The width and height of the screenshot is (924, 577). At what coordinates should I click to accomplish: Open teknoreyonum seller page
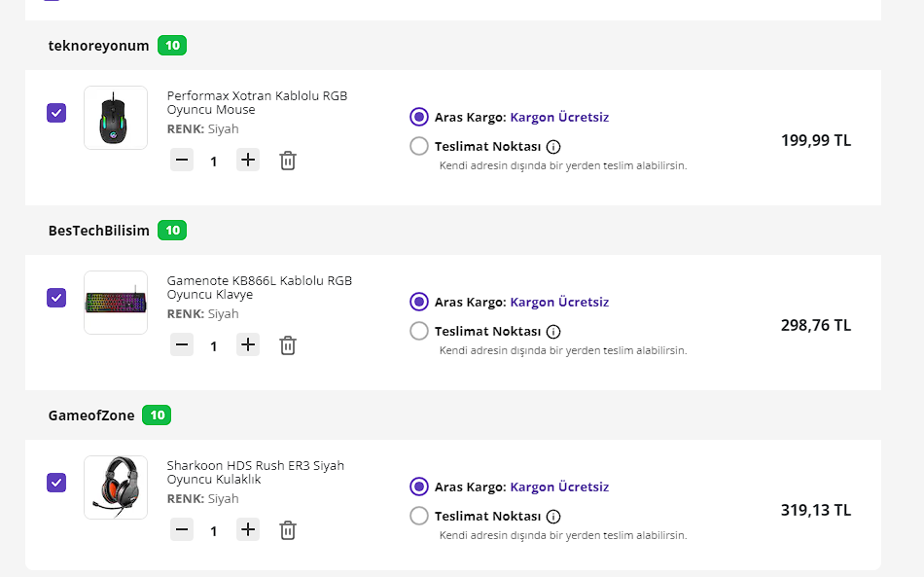(98, 46)
